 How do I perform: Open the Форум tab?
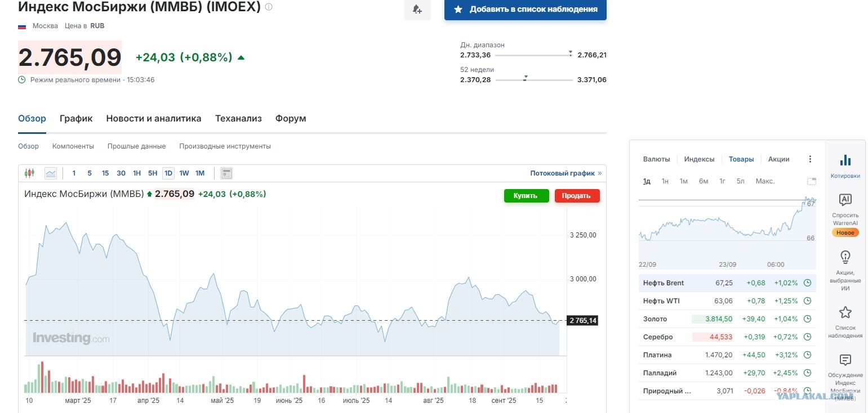(291, 119)
